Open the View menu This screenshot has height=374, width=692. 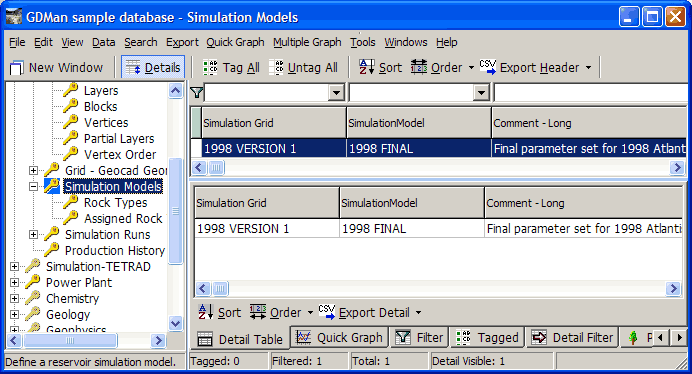point(72,42)
